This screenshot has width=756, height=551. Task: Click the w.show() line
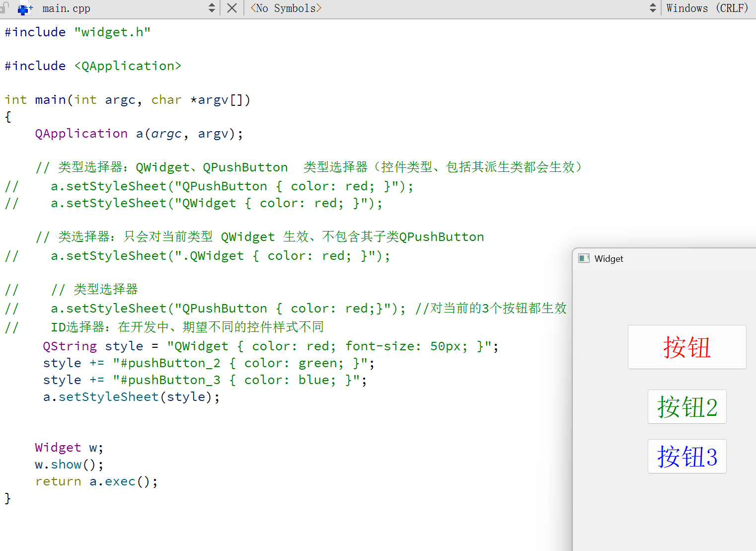pyautogui.click(x=68, y=464)
